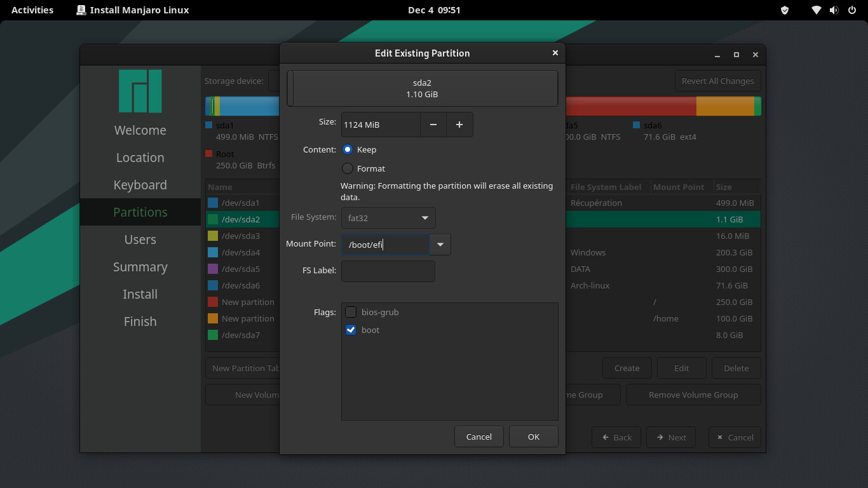Close the Edit Existing Partition dialog
868x488 pixels.
click(555, 53)
